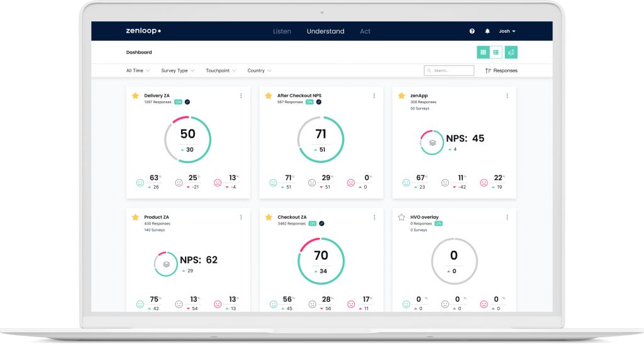
Task: Sort surveys by Responses
Action: tap(501, 70)
